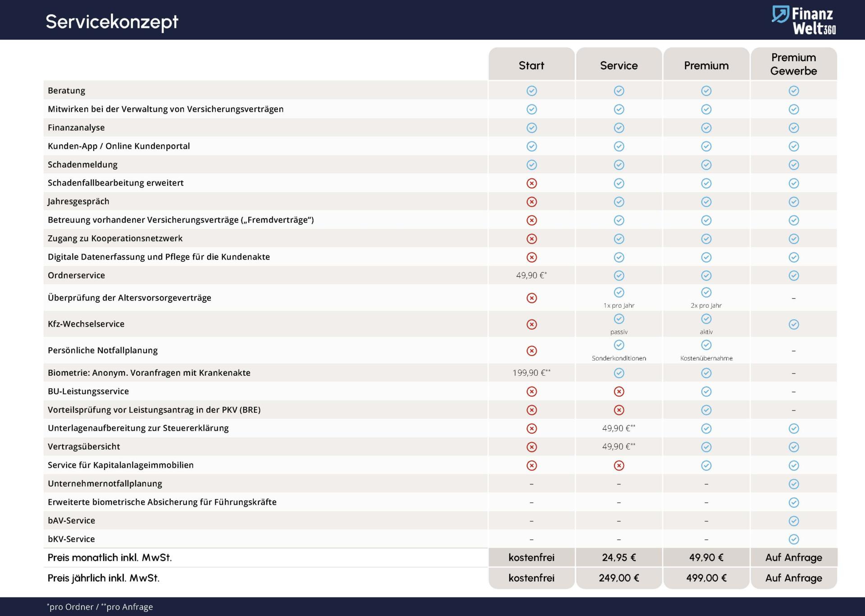Click Kfz-Wechselservice checkmark under Premium Gewerbe
The width and height of the screenshot is (865, 616).
coord(794,324)
